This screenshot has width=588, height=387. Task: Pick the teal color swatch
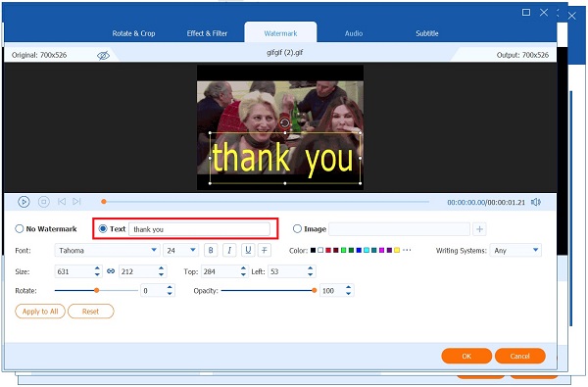tap(374, 250)
